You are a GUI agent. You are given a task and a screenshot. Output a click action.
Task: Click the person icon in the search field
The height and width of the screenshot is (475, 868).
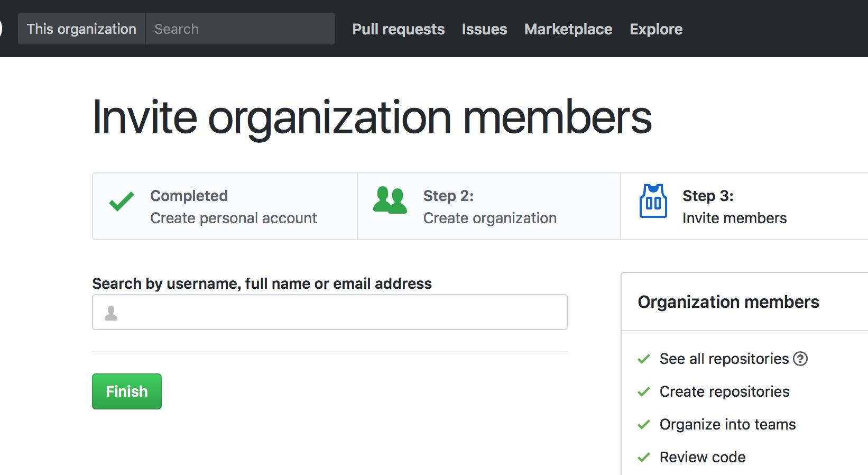pos(111,313)
